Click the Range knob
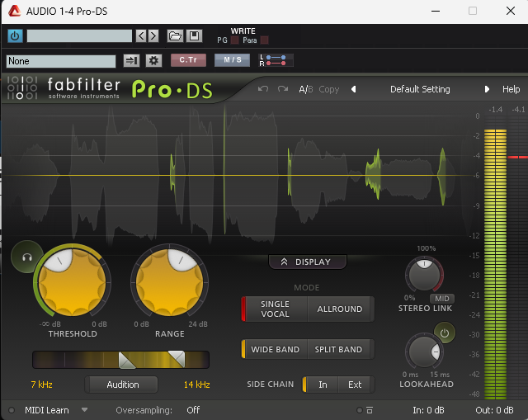 (169, 282)
